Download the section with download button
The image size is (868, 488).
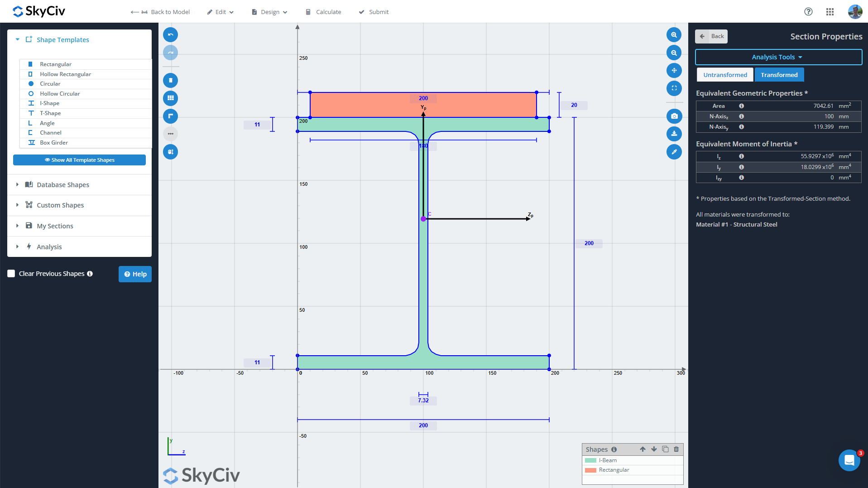pyautogui.click(x=674, y=134)
